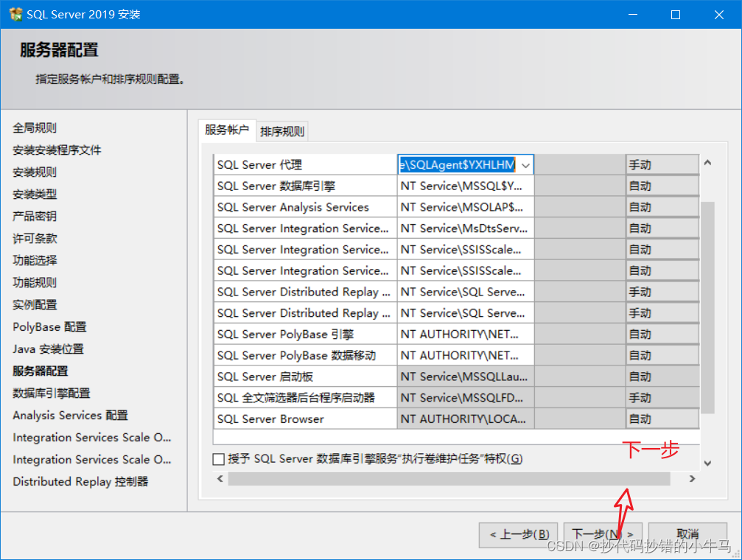Click account name NT Service\MsDtsServ...
The width and height of the screenshot is (742, 560).
[466, 228]
